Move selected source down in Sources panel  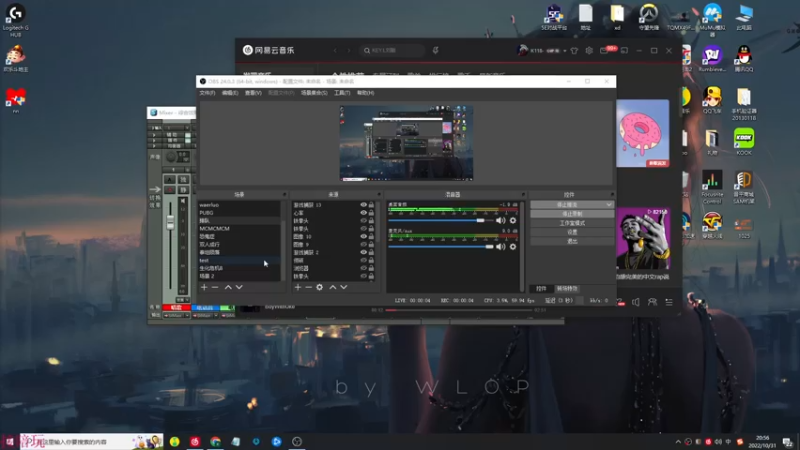point(344,288)
